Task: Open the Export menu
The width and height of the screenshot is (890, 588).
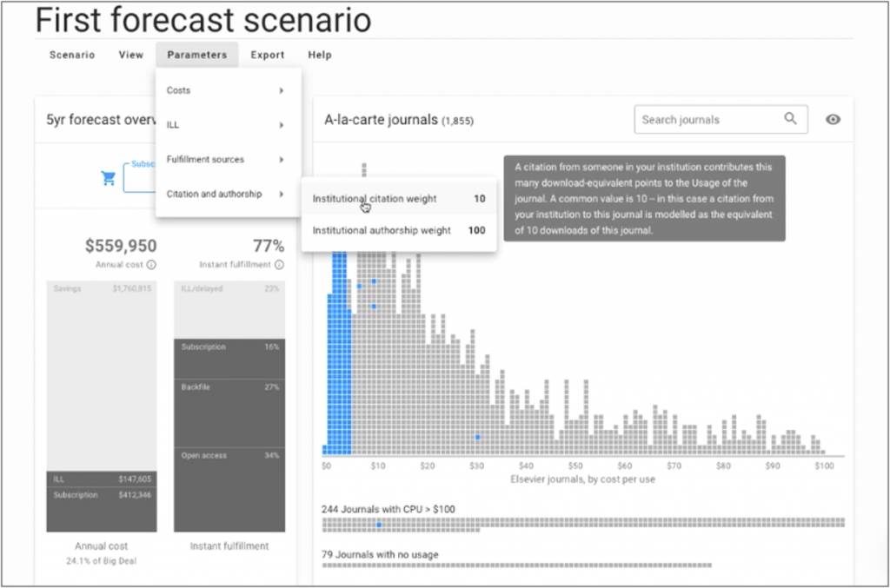Action: (x=268, y=55)
